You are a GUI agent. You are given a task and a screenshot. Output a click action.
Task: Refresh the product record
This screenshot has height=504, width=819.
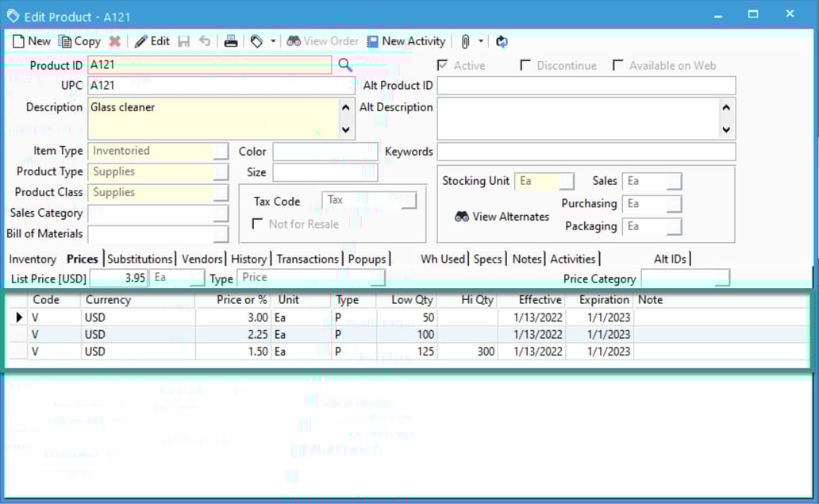tap(502, 40)
